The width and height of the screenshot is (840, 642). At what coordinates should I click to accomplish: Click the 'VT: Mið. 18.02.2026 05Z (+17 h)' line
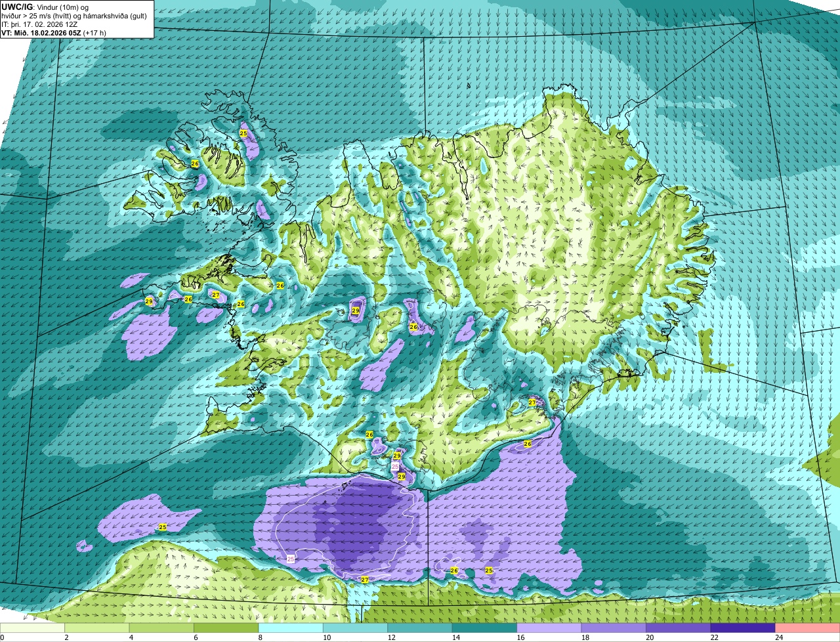click(x=54, y=32)
